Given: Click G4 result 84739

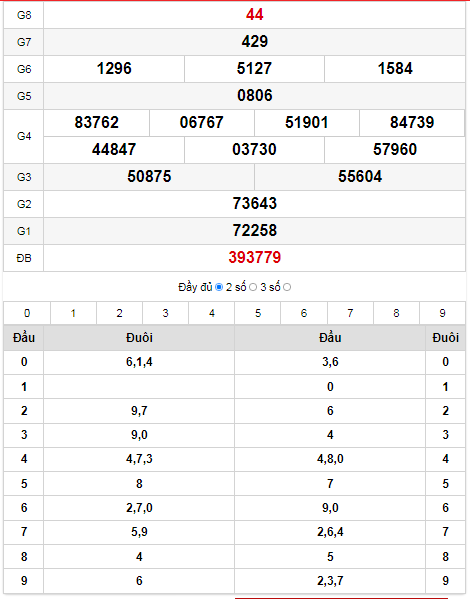Looking at the screenshot, I should (x=412, y=123).
